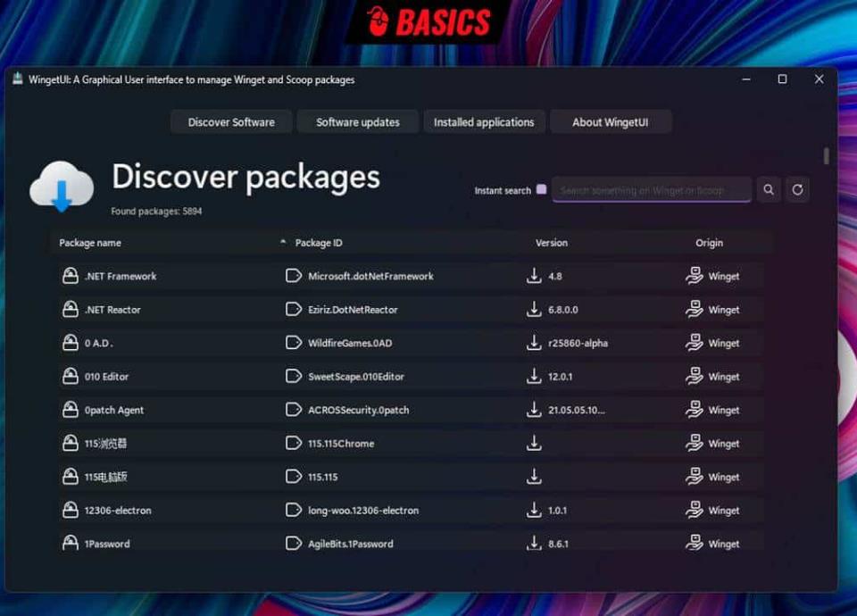Click the download icon next to version 4.8
Image resolution: width=857 pixels, height=616 pixels.
pyautogui.click(x=534, y=277)
